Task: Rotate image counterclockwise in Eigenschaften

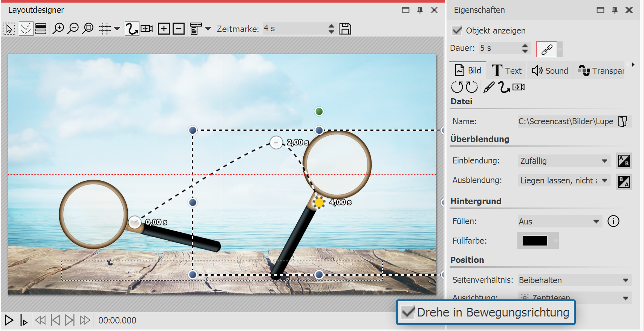Action: [x=457, y=87]
